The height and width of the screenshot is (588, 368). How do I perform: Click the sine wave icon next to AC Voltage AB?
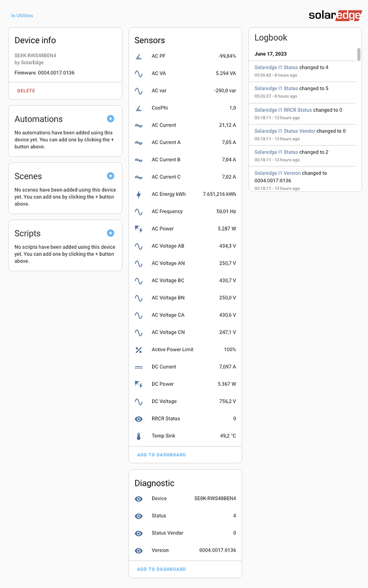(x=138, y=246)
